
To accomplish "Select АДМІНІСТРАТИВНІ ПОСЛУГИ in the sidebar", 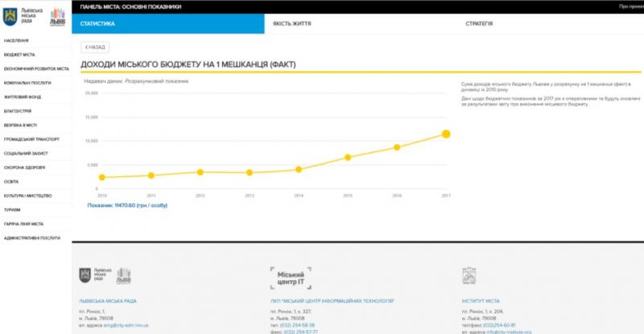I will coord(32,238).
